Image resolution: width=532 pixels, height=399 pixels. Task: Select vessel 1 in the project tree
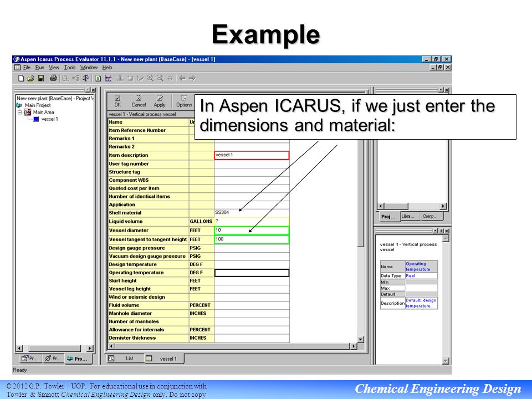49,119
